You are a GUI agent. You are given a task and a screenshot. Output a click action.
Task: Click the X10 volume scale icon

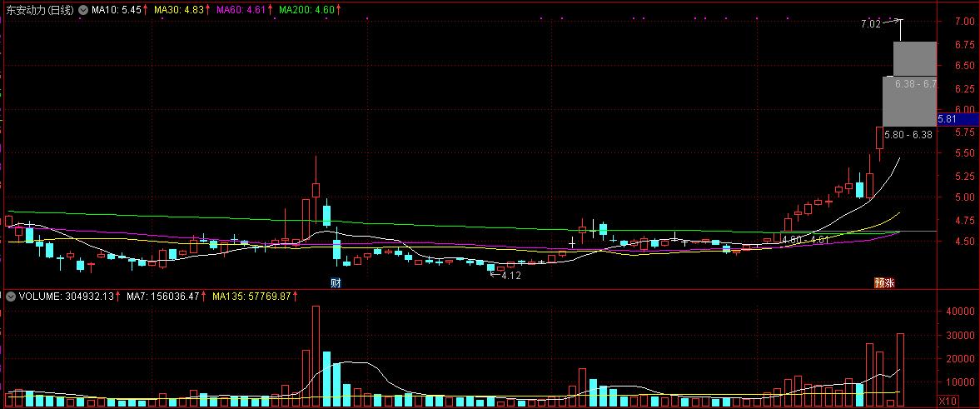pos(948,401)
